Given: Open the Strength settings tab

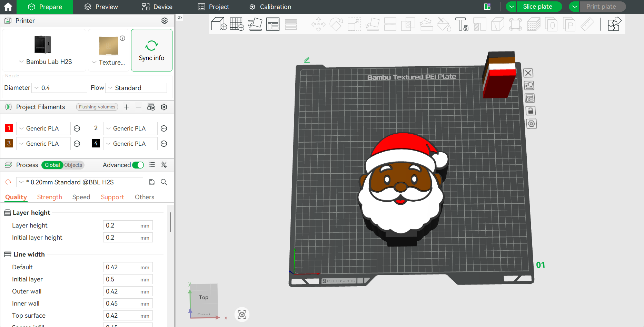Looking at the screenshot, I should (x=49, y=197).
